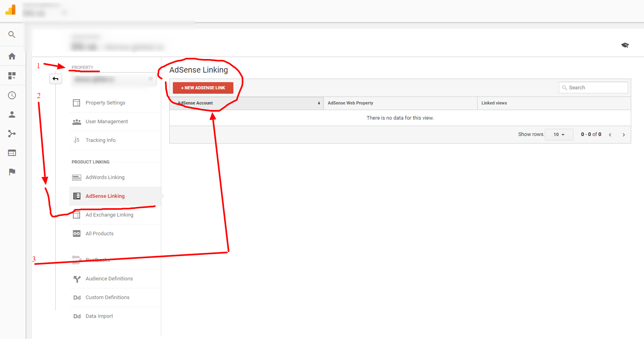
Task: Open Acquisition reports branching icon
Action: tap(12, 134)
